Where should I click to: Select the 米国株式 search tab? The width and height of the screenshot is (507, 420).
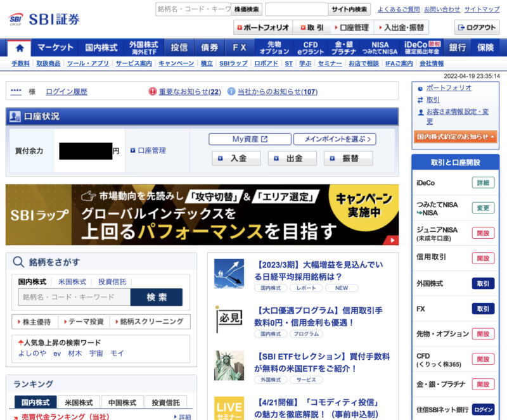72,282
